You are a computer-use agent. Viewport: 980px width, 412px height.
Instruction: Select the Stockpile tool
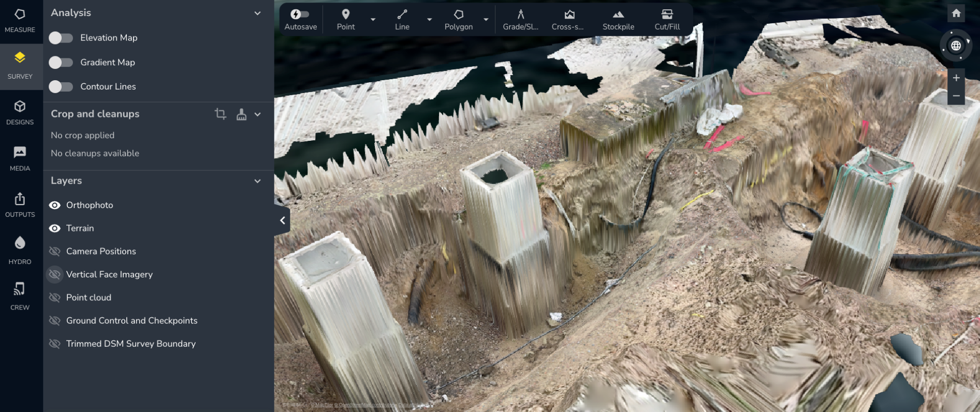pos(618,20)
